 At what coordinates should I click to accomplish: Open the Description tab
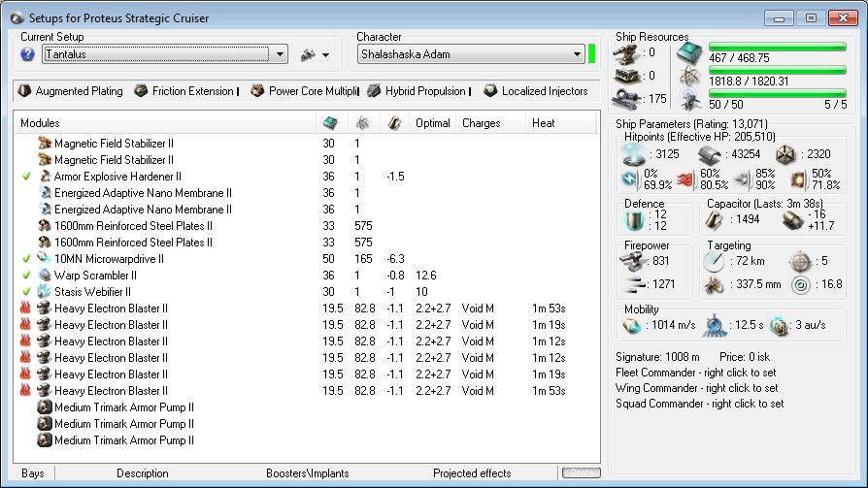coord(143,473)
